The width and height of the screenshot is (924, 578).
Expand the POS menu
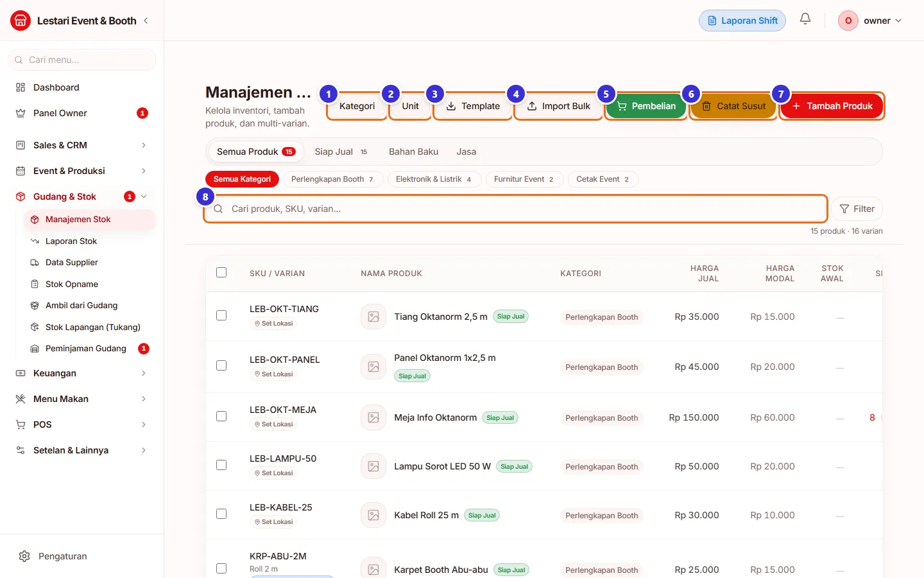[82, 425]
